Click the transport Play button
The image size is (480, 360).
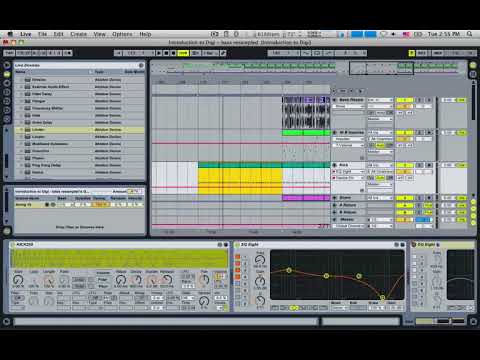click(159, 53)
